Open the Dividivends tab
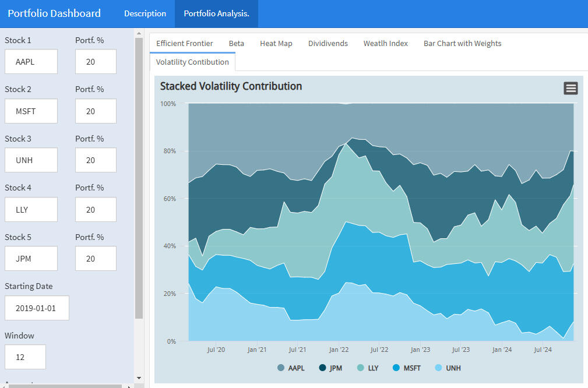The height and width of the screenshot is (388, 588). coord(328,43)
